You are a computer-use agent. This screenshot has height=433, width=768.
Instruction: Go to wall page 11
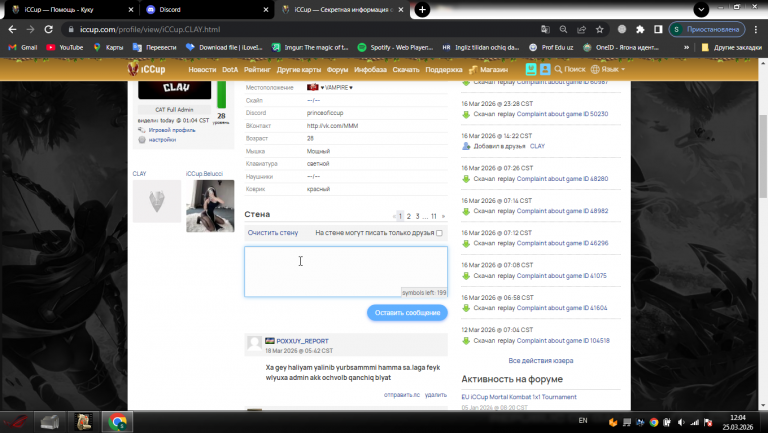433,216
